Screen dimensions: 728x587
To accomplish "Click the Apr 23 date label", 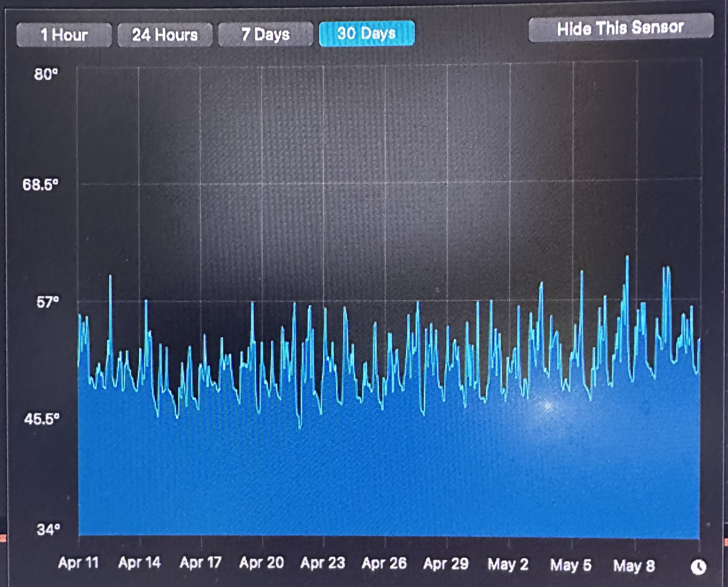I will (x=323, y=564).
